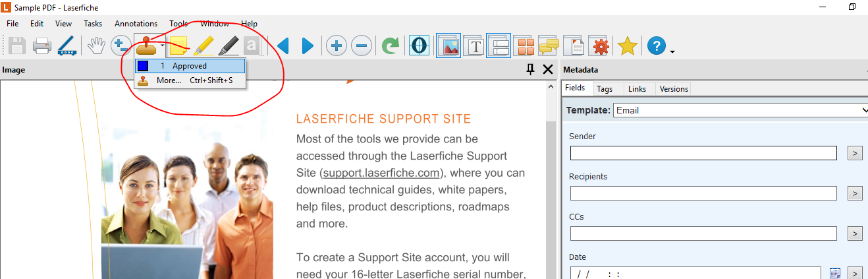868x279 pixels.
Task: Click the blue Approved stamp color square
Action: 143,66
